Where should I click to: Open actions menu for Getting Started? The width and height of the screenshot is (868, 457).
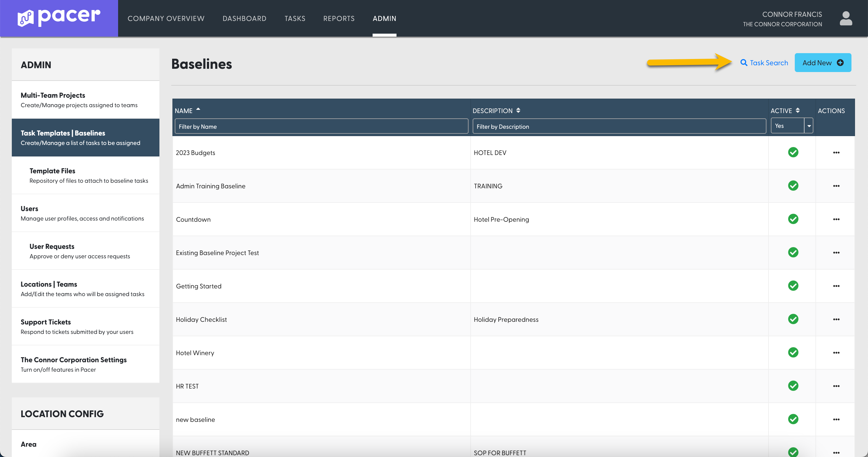point(836,286)
